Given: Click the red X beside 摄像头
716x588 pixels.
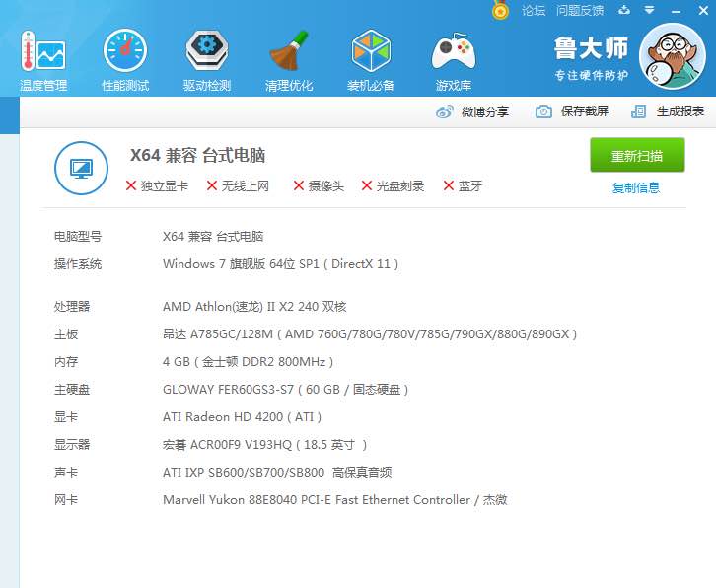Looking at the screenshot, I should tap(299, 185).
